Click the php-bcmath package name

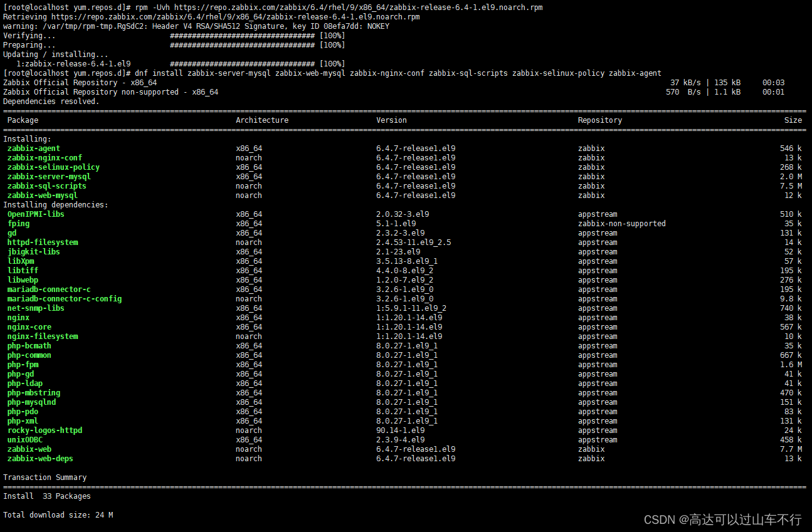tap(29, 346)
